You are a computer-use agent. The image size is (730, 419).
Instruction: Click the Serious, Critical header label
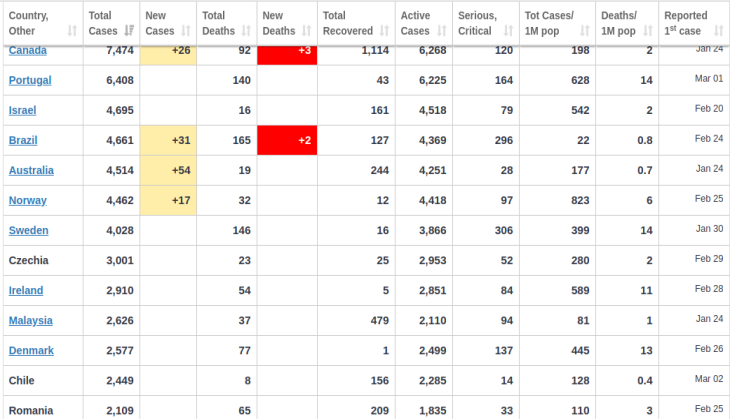(x=477, y=23)
